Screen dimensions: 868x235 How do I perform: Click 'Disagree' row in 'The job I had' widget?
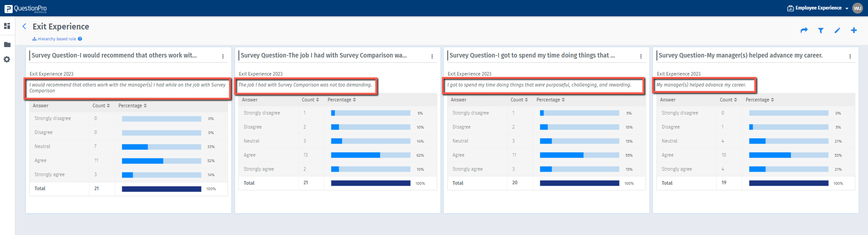(x=338, y=127)
